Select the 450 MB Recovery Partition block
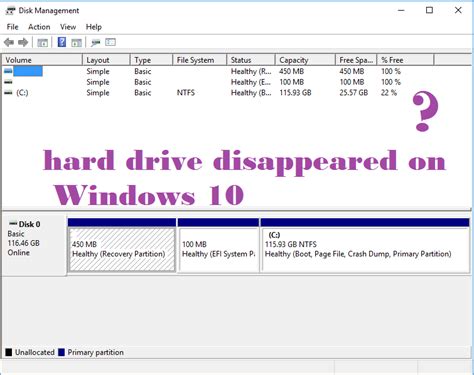 [x=122, y=245]
